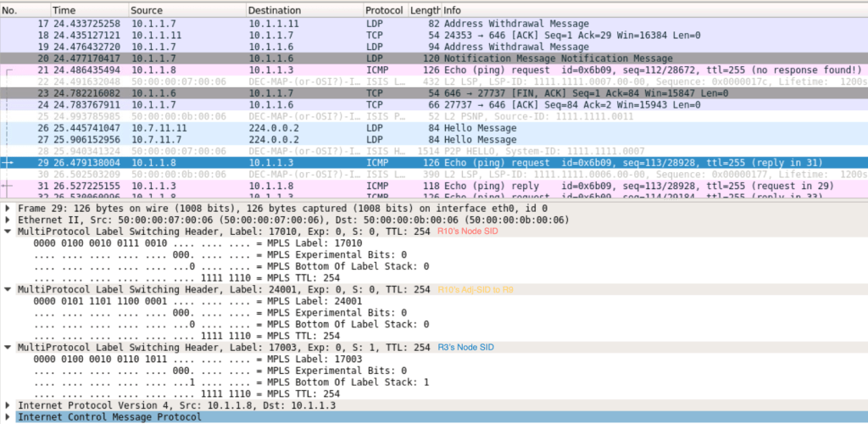Collapse the MPLS header with label 17003
868x424 pixels.
[x=8, y=347]
